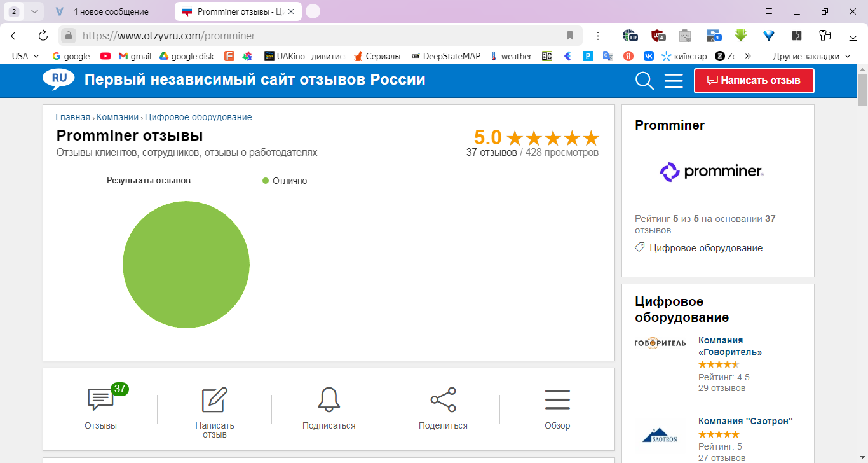Expand Другие закладки folder
Image resolution: width=868 pixels, height=463 pixels.
pos(811,56)
